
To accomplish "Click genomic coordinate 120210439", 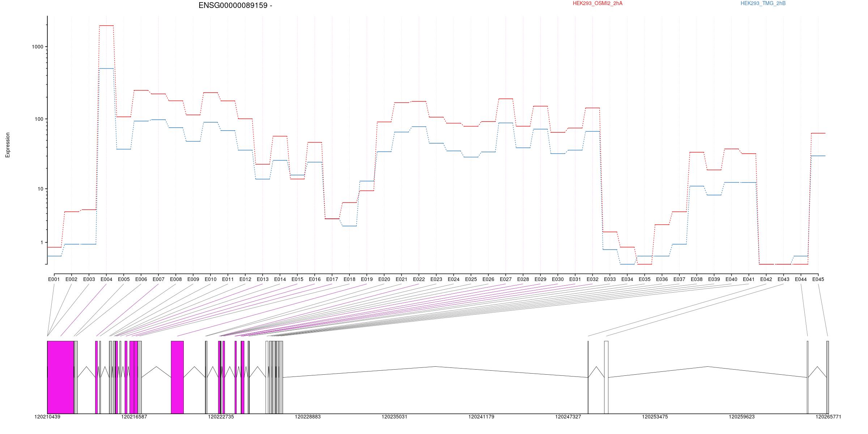I will coord(47,417).
